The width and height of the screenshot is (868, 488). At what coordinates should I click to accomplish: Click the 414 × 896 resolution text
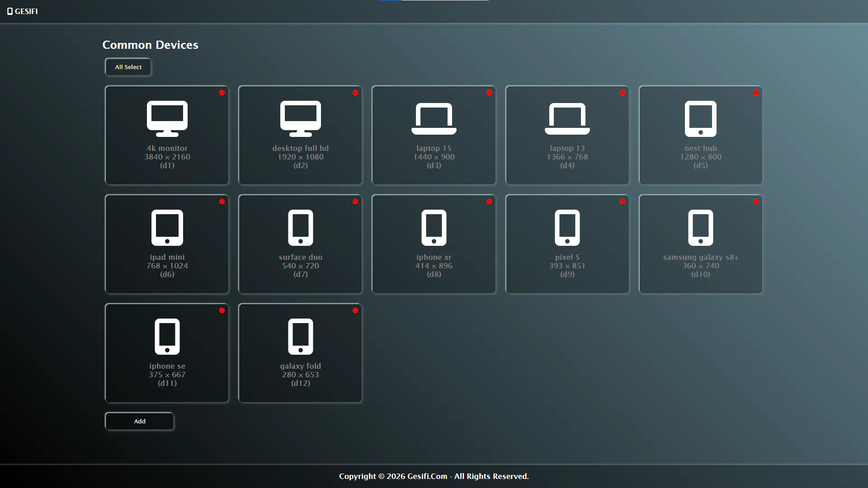pos(434,266)
